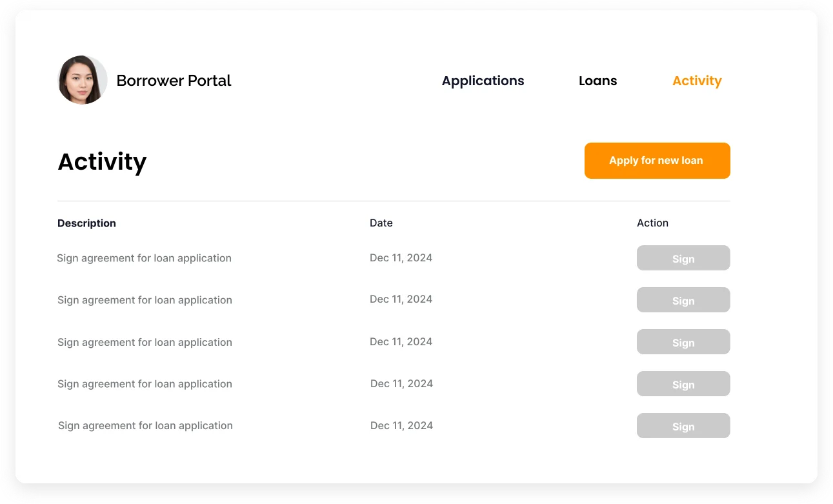Open the Applications tab
Screen dimensions: 833x504
coord(483,81)
